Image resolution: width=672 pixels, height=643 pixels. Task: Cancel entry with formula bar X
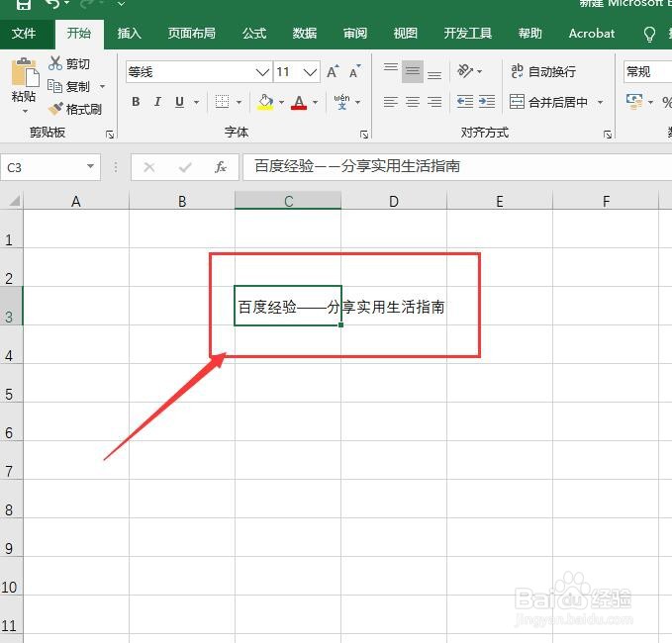[149, 167]
